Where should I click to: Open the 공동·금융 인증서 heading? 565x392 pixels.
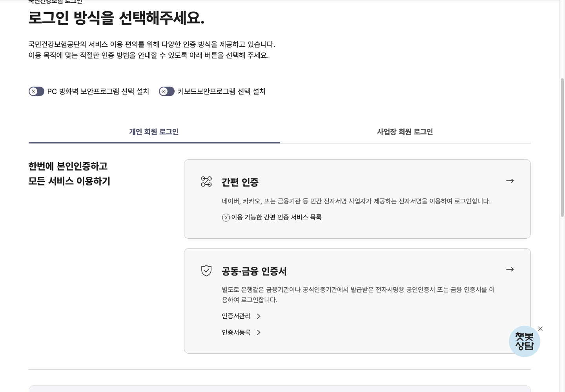point(254,271)
